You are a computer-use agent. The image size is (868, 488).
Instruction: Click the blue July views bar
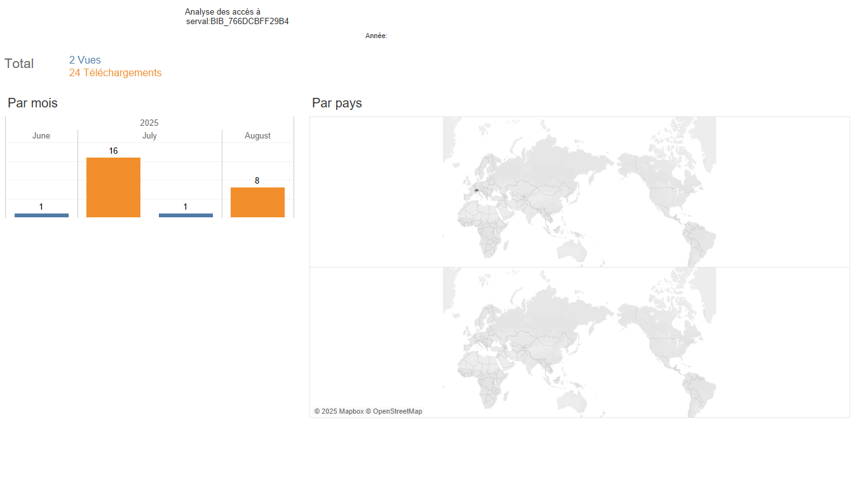click(x=186, y=215)
